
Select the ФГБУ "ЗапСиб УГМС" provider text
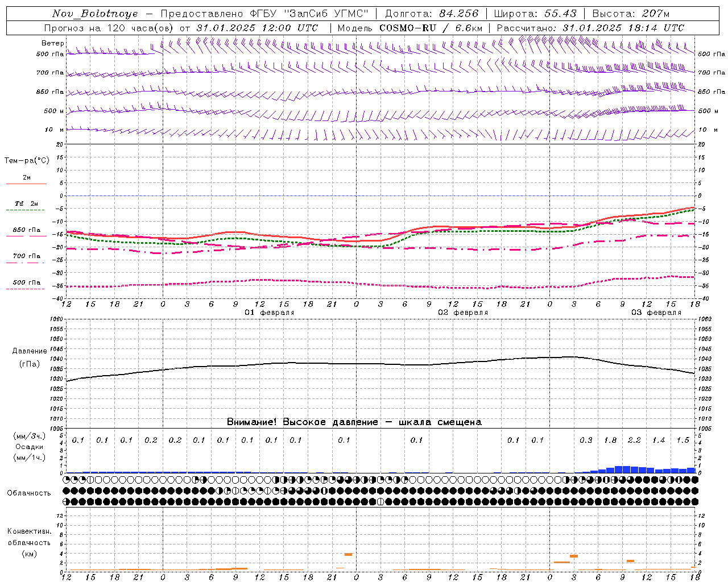coord(309,14)
